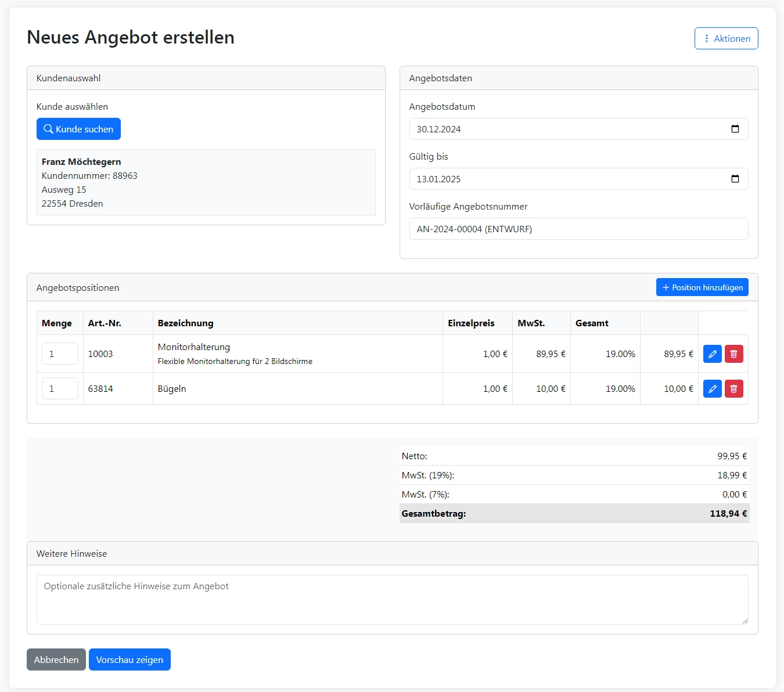The height and width of the screenshot is (692, 784).
Task: Open calendar picker icon for Angebotsdatum
Action: click(735, 129)
